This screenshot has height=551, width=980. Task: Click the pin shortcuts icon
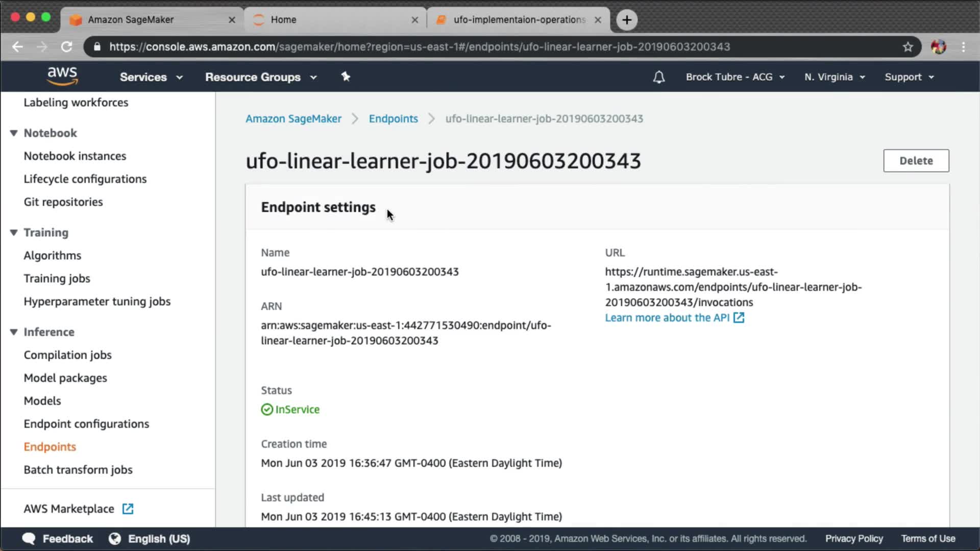point(346,77)
